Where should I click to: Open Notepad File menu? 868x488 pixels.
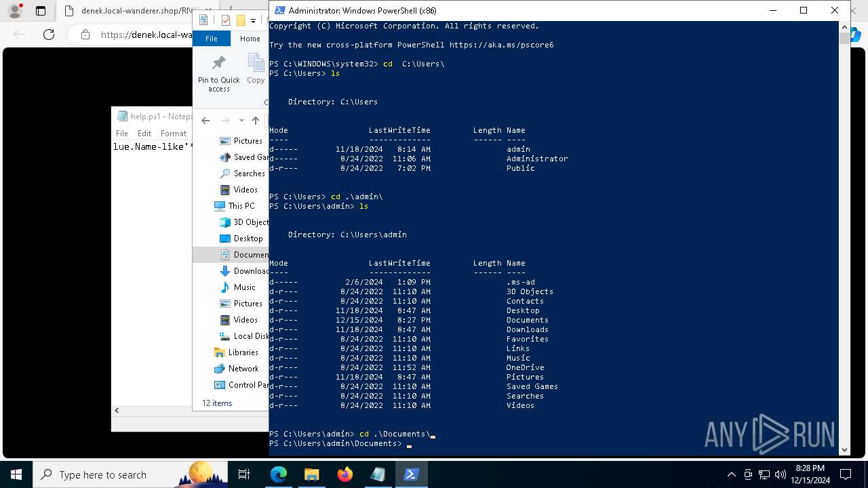(122, 134)
